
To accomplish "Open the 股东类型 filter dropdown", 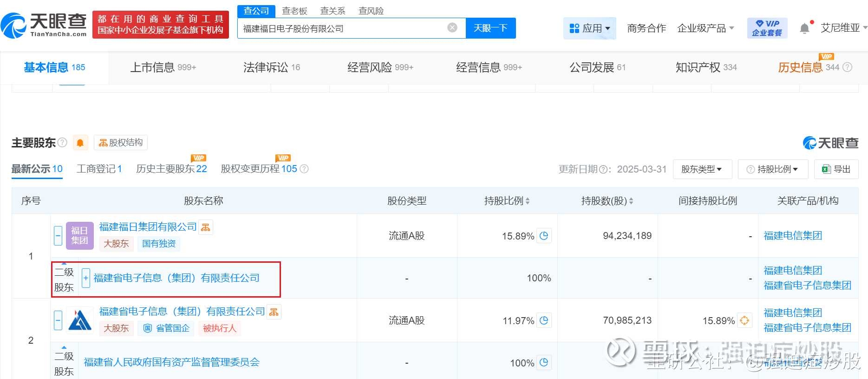I will click(x=702, y=169).
